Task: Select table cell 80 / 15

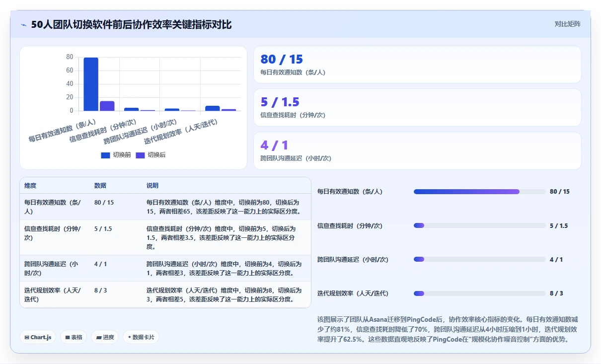Action: 104,203
